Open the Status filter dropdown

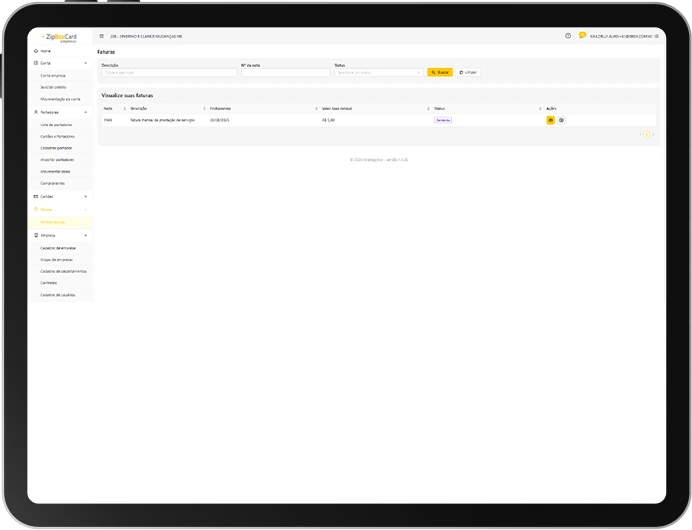coord(378,72)
